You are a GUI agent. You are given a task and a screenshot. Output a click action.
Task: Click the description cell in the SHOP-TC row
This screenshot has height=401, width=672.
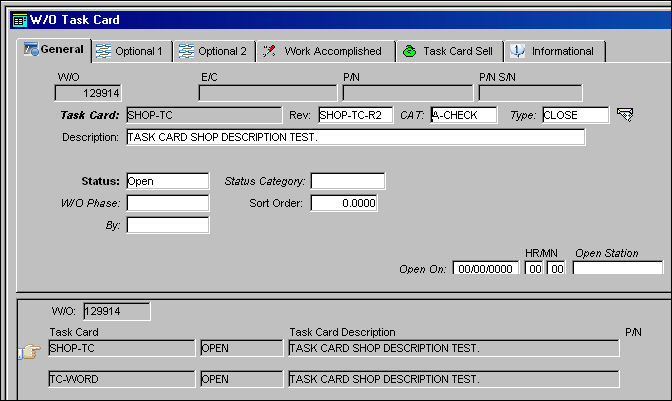point(454,348)
